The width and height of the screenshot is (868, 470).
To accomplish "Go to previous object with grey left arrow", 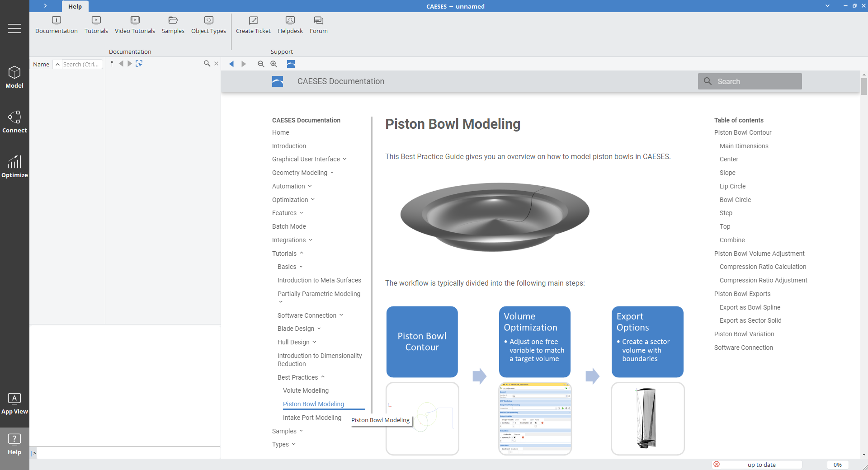I will click(x=121, y=64).
